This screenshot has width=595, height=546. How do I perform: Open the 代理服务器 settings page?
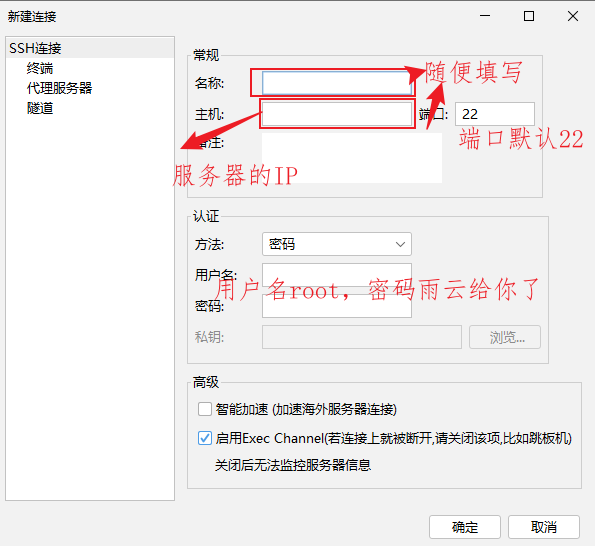[x=59, y=88]
